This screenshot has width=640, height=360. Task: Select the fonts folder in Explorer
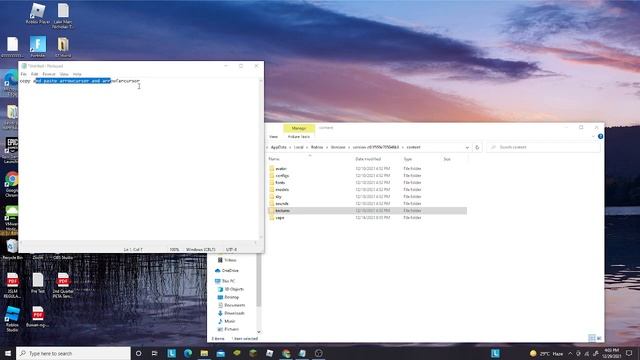pos(280,182)
